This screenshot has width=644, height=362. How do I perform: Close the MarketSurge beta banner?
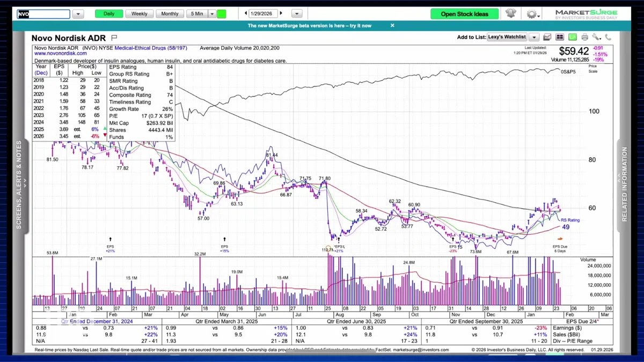pyautogui.click(x=392, y=25)
